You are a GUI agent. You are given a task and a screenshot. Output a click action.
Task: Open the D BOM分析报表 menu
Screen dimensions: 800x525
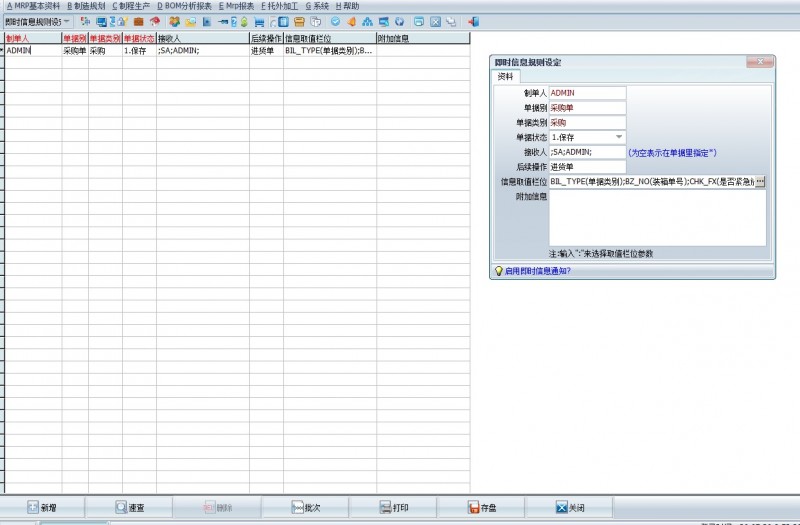click(x=184, y=6)
